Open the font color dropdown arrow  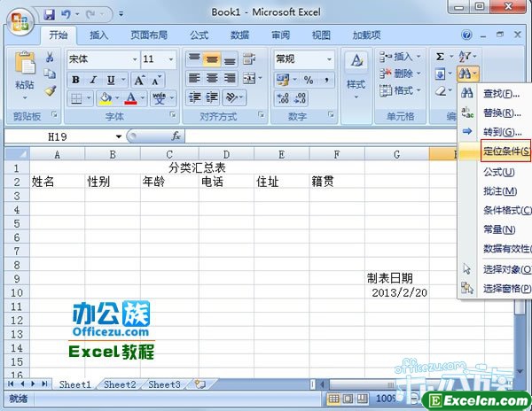tap(143, 98)
